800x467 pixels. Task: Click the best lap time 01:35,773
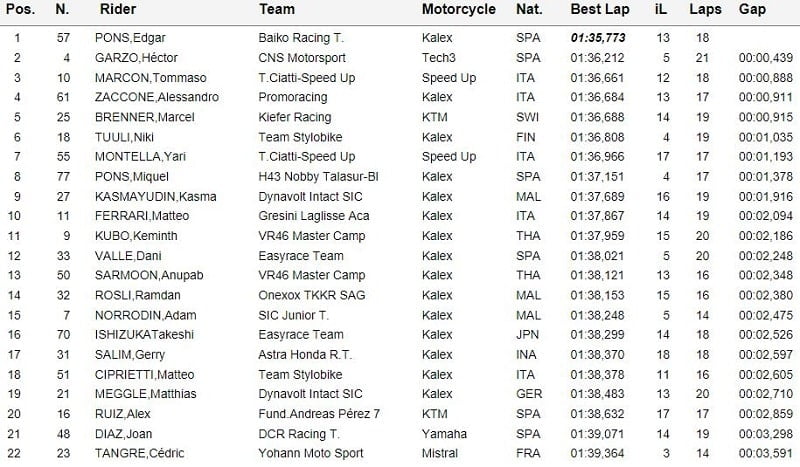pos(597,38)
